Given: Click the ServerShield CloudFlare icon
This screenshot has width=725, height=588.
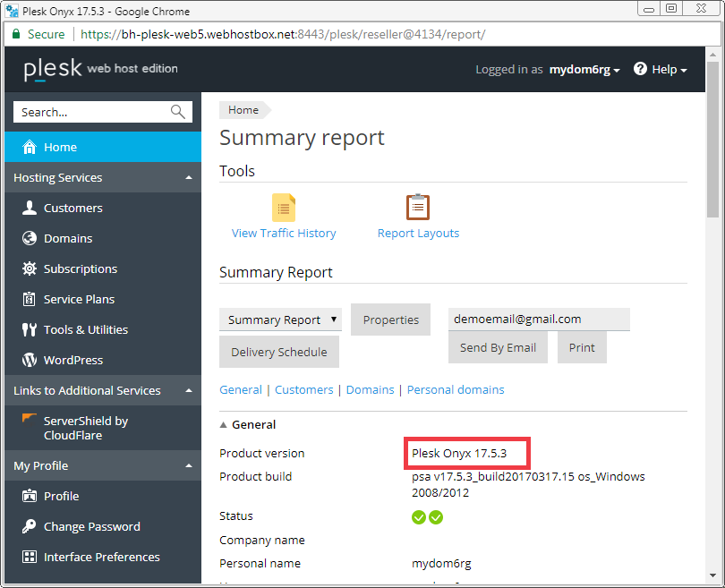Looking at the screenshot, I should coord(30,418).
